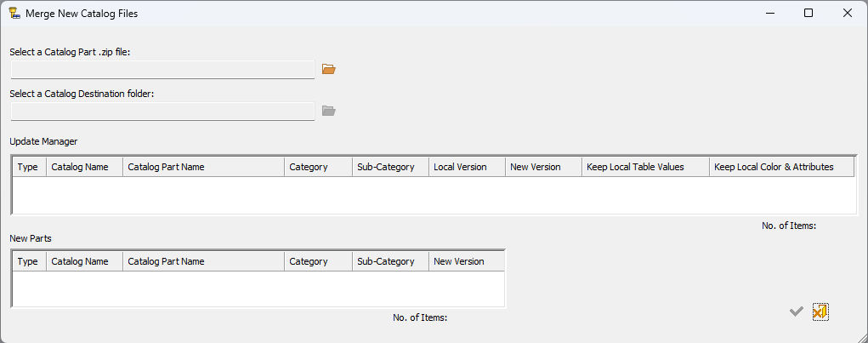Focus the Catalog Destination folder field
The image size is (868, 343).
[162, 111]
